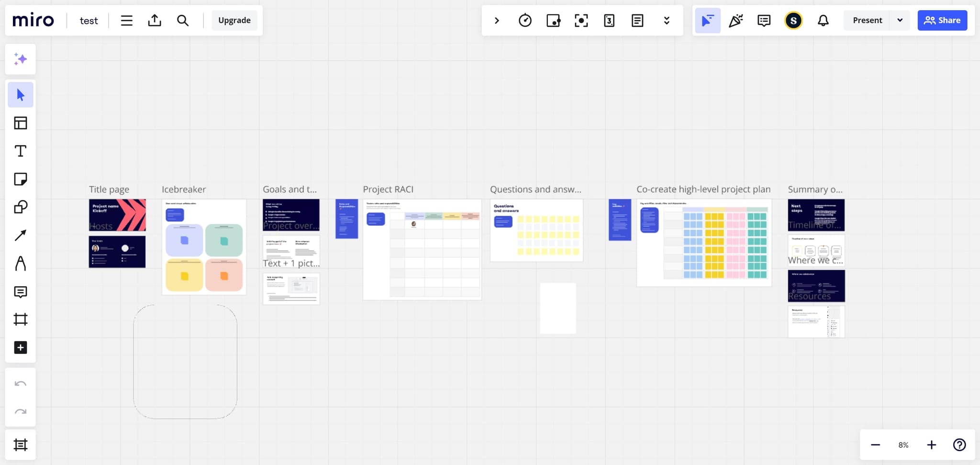Toggle the frames panel at bottom left
980x465 pixels.
(x=20, y=445)
